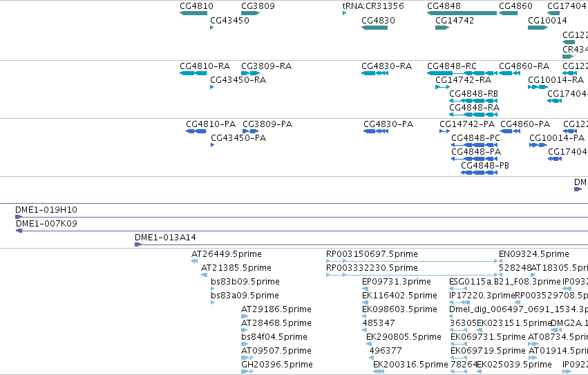The height and width of the screenshot is (375, 588).
Task: Click the CG4810 gene label
Action: coord(196,6)
